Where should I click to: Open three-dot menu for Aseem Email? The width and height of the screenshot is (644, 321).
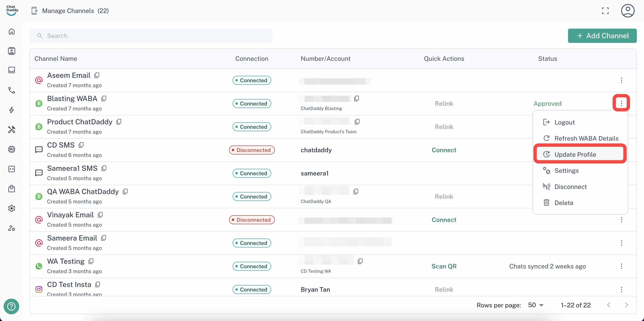point(621,80)
